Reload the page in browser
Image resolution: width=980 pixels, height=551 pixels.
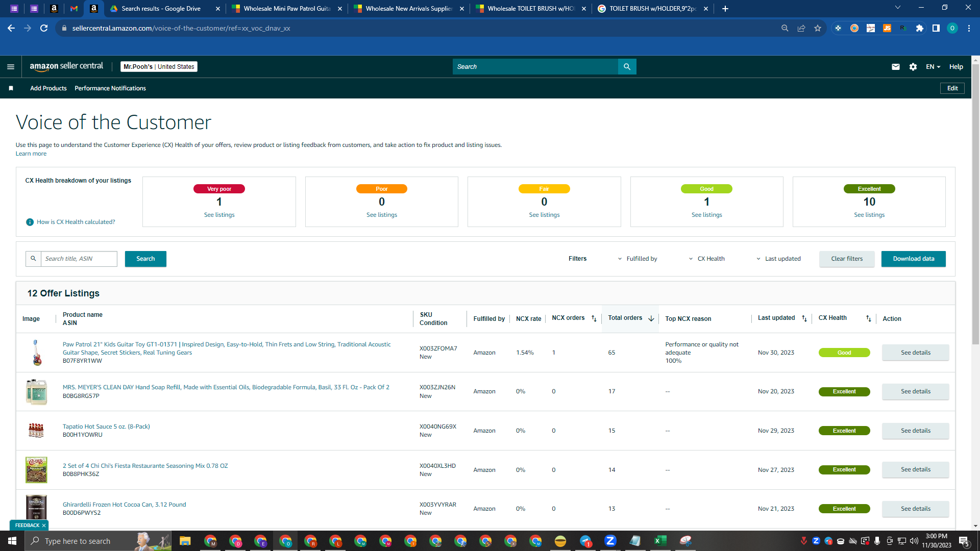point(44,28)
